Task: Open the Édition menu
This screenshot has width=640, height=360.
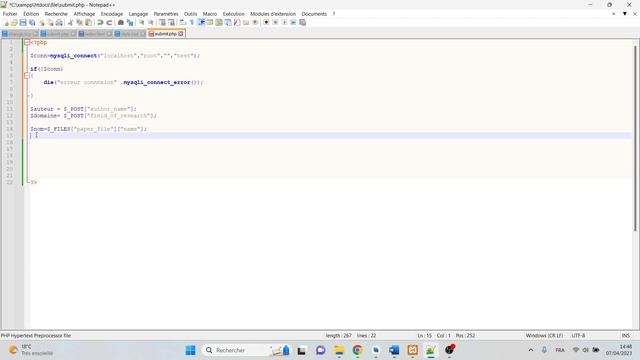Action: click(31, 14)
